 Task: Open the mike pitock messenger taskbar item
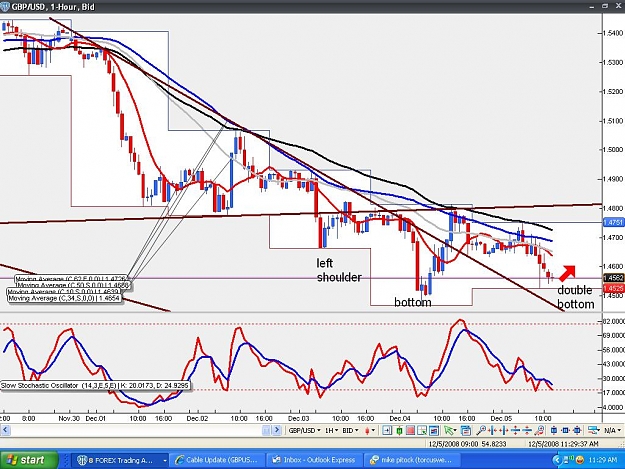(412, 460)
